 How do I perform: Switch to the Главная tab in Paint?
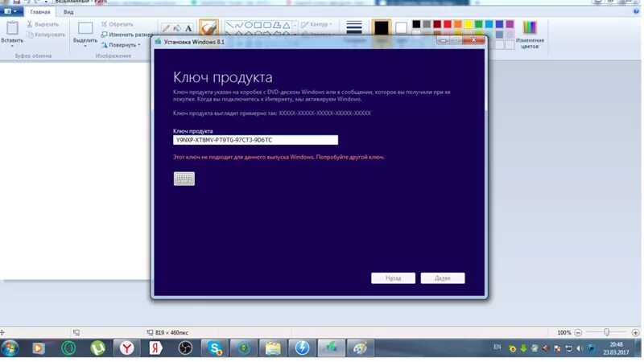tap(39, 12)
